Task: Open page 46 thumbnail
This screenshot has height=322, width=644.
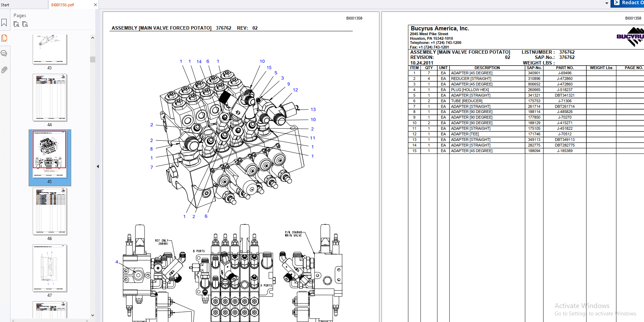Action: coord(50,211)
